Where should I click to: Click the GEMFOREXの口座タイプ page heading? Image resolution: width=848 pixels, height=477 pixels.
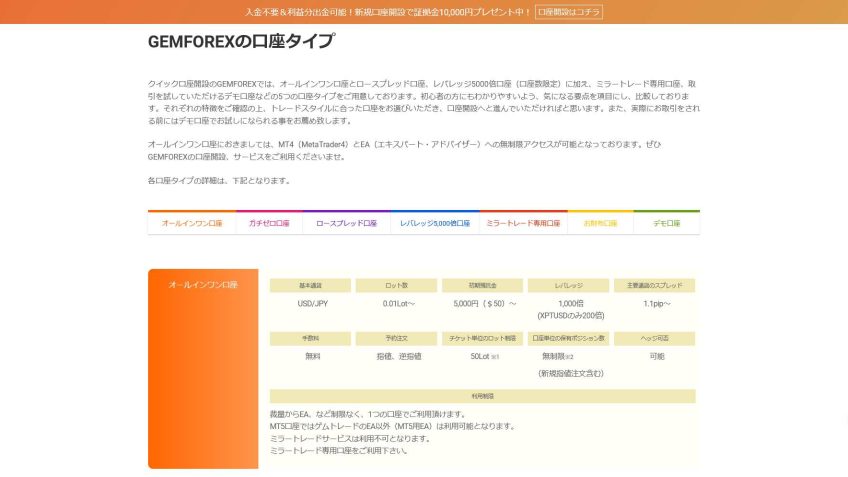coord(241,42)
